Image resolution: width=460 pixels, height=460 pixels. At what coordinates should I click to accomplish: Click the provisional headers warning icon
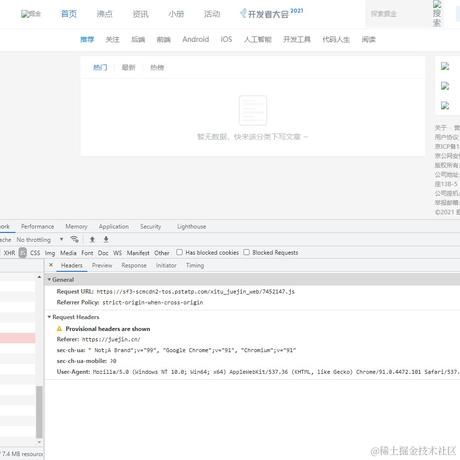[x=59, y=329]
